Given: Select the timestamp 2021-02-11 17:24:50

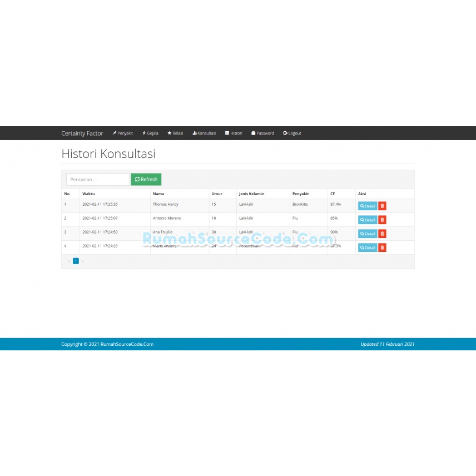Looking at the screenshot, I should point(100,232).
